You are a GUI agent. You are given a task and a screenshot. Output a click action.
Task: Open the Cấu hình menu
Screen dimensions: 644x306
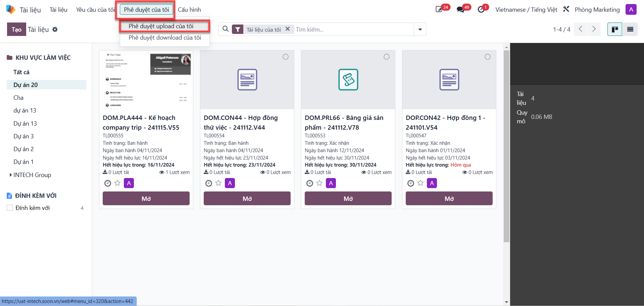tap(189, 10)
